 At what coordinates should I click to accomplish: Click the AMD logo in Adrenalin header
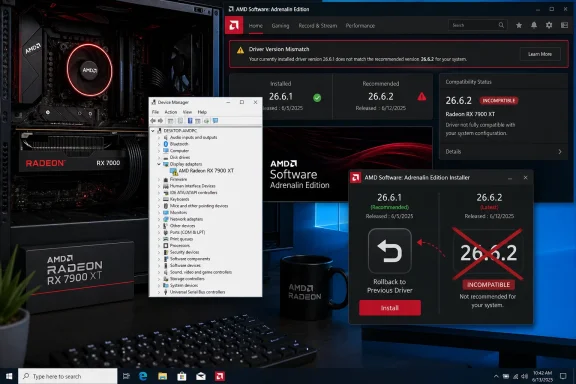pos(234,25)
